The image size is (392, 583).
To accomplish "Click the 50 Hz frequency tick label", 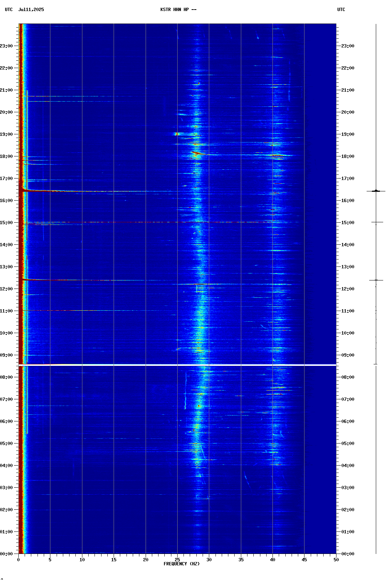I will click(x=336, y=560).
